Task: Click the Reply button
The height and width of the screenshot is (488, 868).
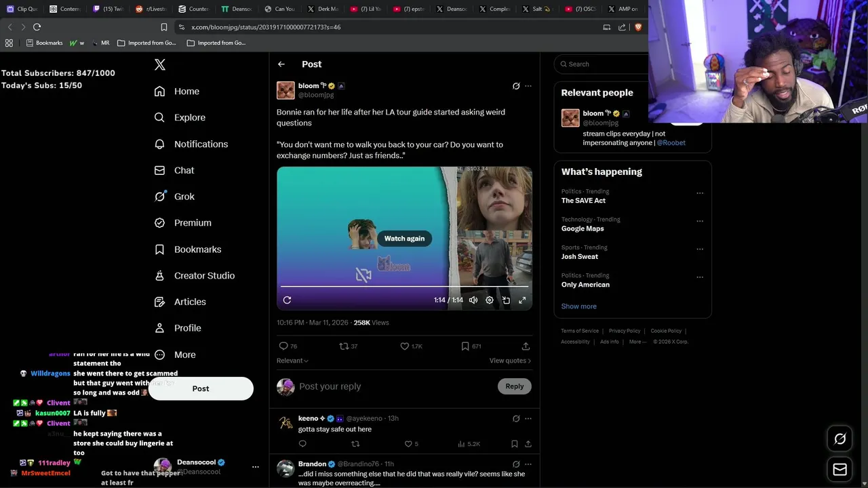Action: [x=515, y=386]
